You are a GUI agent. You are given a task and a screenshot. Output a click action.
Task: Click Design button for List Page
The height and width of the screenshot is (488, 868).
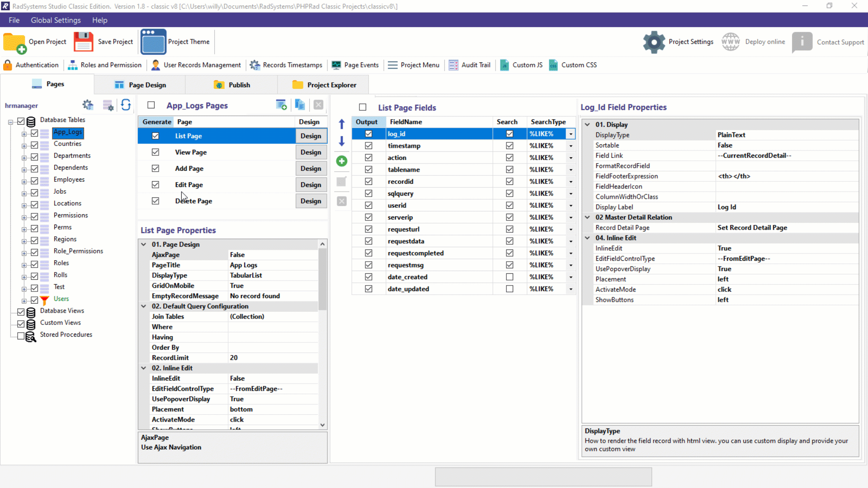(311, 136)
